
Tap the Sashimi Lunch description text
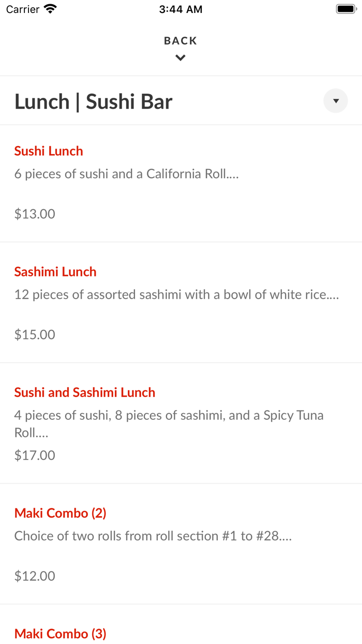click(176, 294)
